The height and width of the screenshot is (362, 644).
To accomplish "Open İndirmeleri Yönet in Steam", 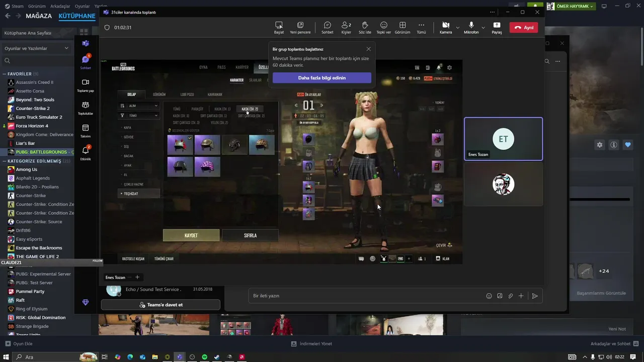I will pos(311,343).
